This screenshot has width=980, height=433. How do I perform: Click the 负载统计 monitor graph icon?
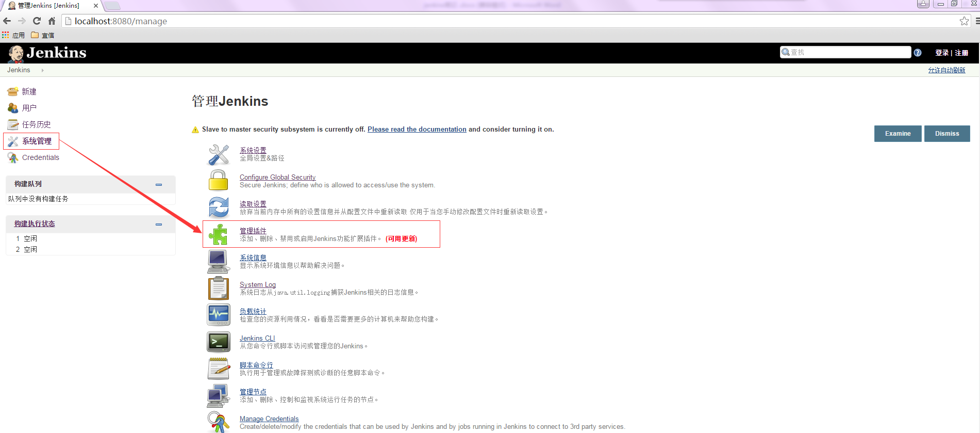point(219,315)
